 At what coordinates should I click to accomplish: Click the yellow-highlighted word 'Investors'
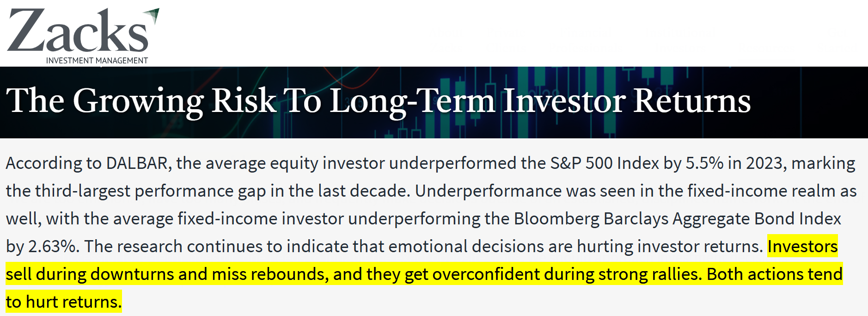pyautogui.click(x=802, y=247)
